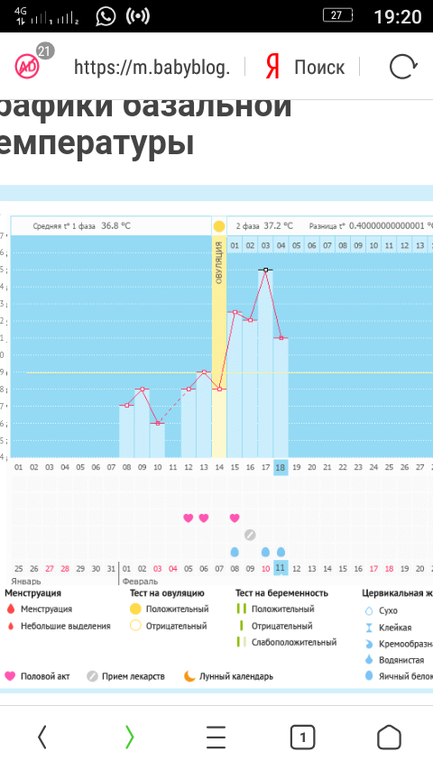
Task: Tap the m.babyblog URL address field
Action: (x=152, y=67)
